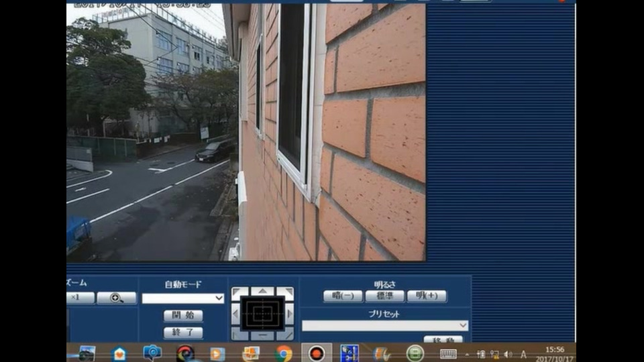Open the taskbar clock showing 15:56
This screenshot has height=362, width=644.
555,354
